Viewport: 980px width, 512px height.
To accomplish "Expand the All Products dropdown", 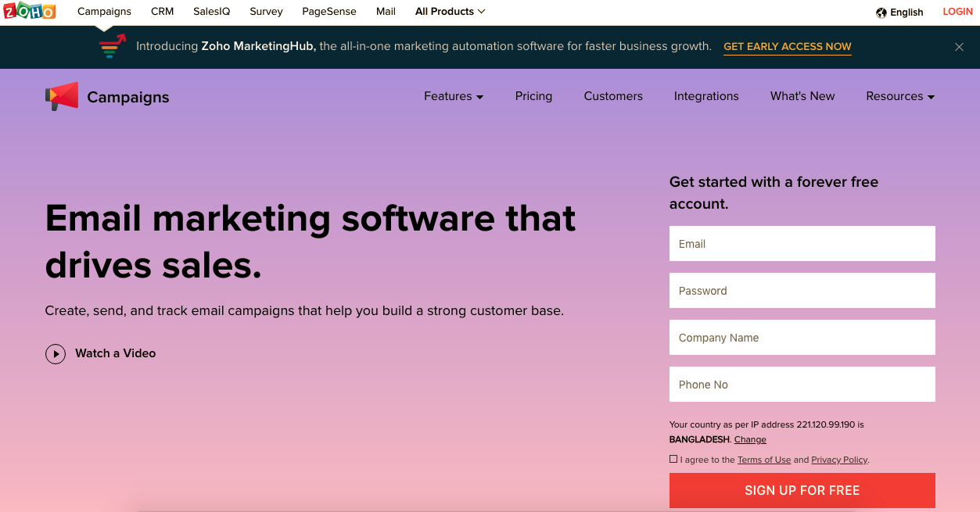I will 450,12.
